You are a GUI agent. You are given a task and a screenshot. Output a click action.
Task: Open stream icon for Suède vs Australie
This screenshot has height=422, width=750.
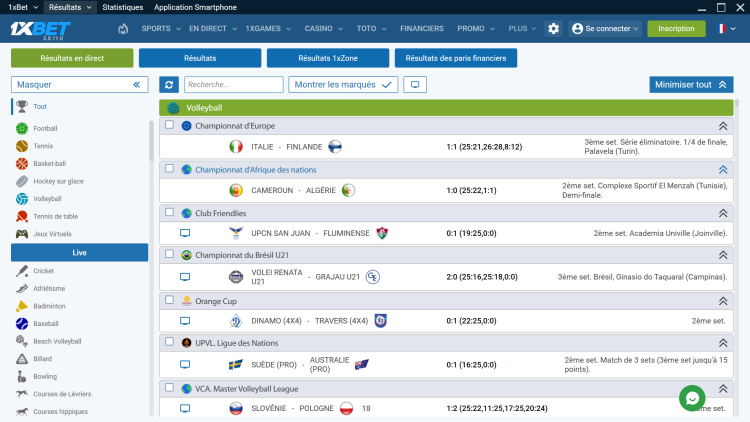click(185, 365)
